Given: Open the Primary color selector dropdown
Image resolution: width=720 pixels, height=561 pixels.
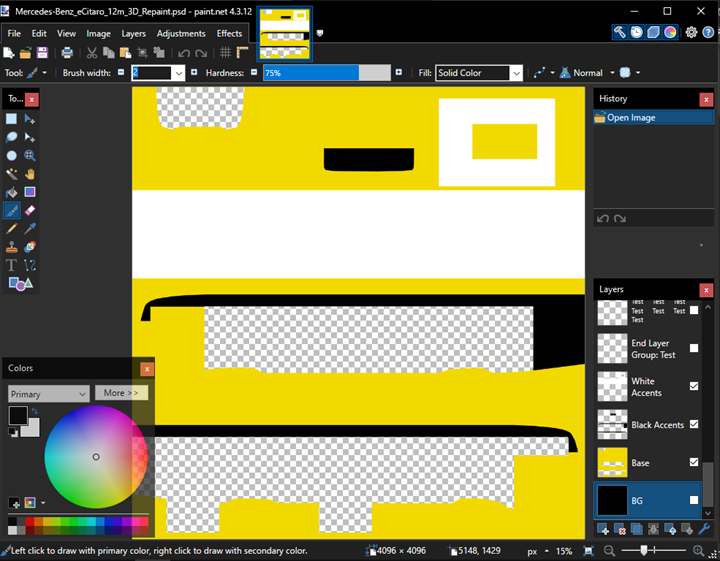Looking at the screenshot, I should tap(48, 394).
